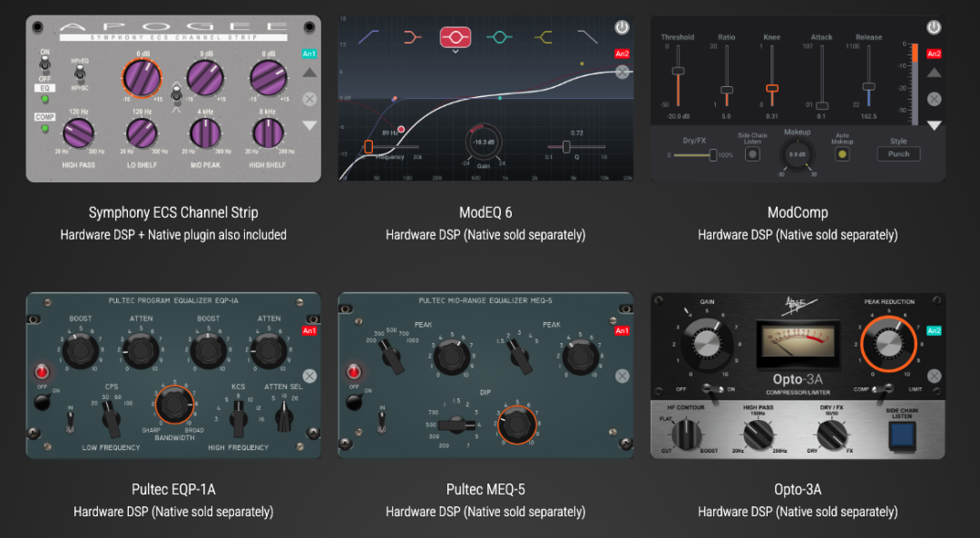Click the Attack slider in ModComp
Screen dimensions: 980x538
822,78
